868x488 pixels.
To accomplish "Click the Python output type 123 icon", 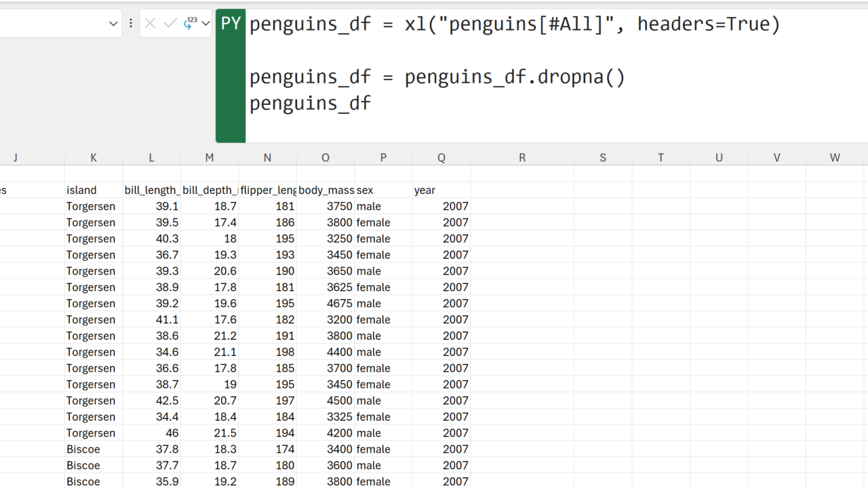I will [190, 24].
